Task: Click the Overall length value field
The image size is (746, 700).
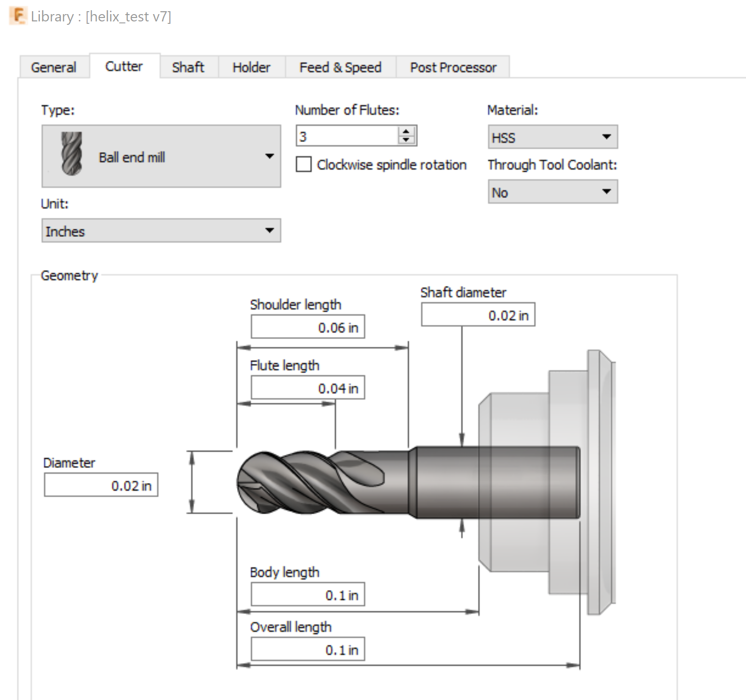Action: (308, 648)
